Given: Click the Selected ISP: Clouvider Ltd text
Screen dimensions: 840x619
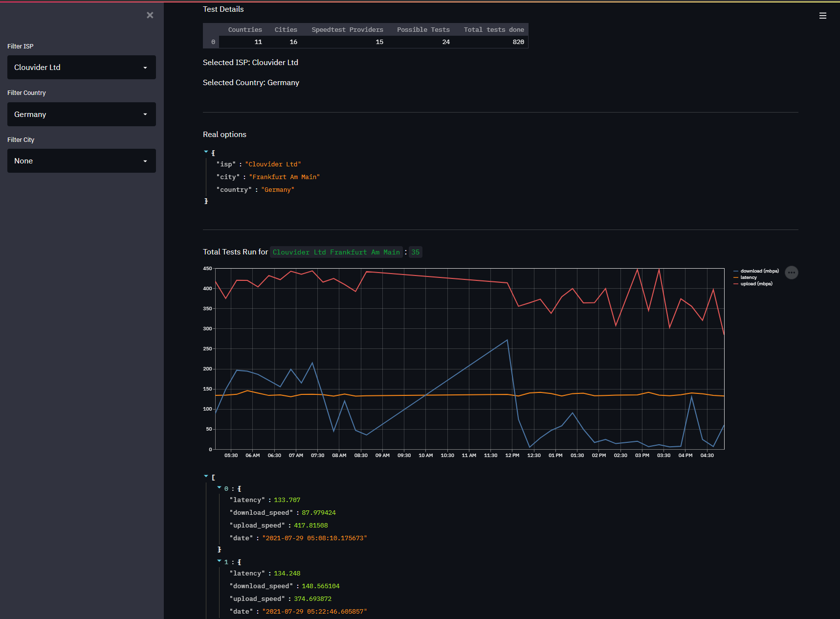Looking at the screenshot, I should (x=250, y=63).
